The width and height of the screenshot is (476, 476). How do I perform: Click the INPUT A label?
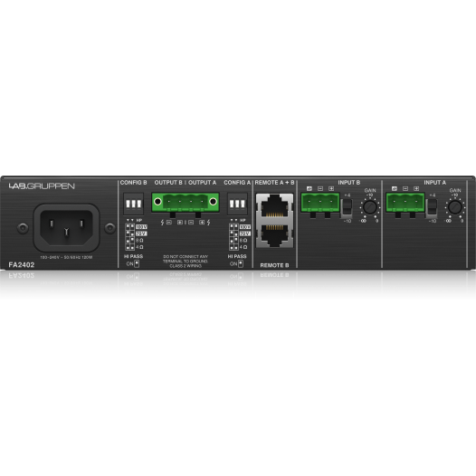(435, 183)
